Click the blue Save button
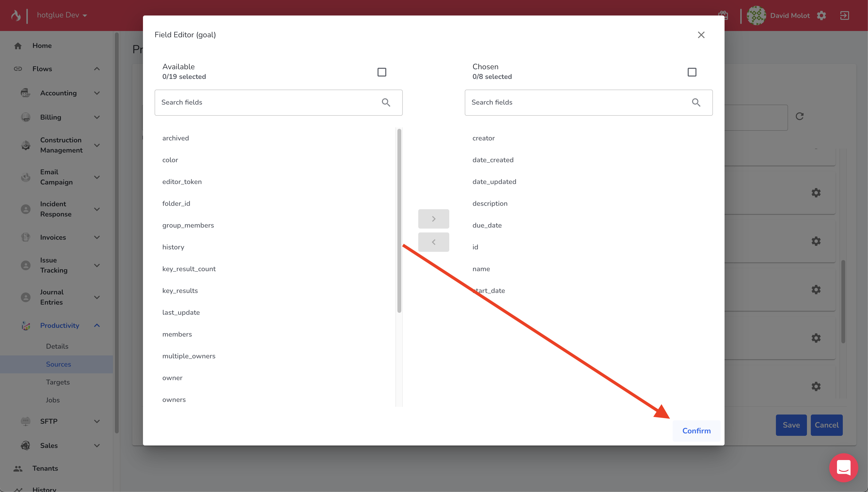Viewport: 868px width, 492px height. tap(791, 425)
